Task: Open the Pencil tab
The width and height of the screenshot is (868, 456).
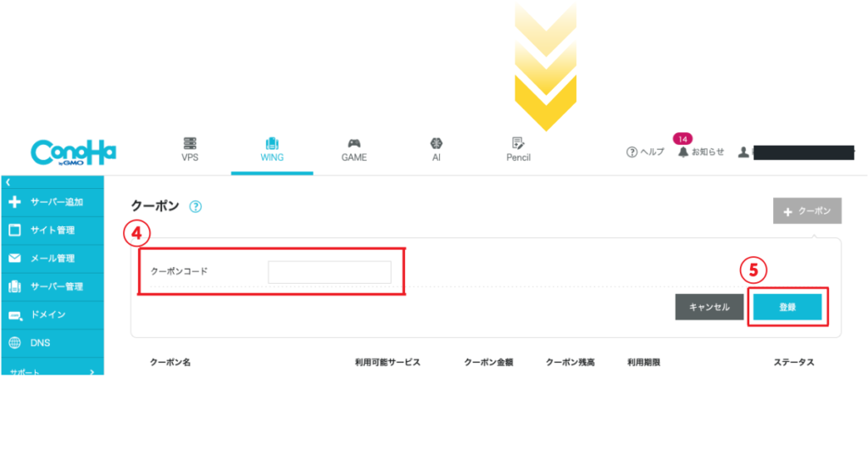Action: [518, 150]
